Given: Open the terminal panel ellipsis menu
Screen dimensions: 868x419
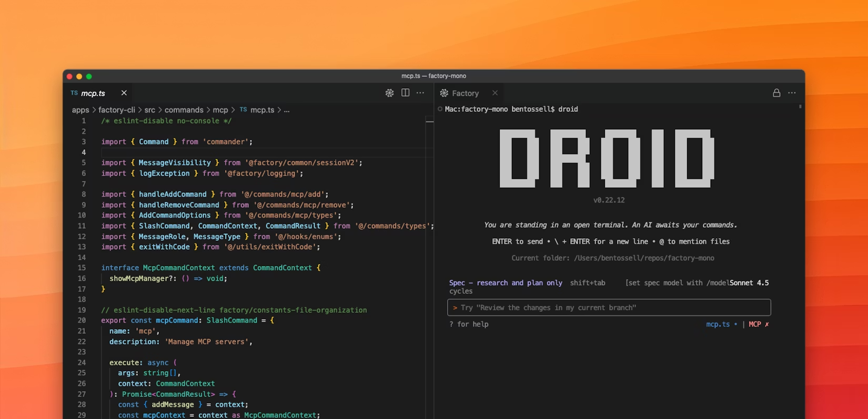Looking at the screenshot, I should (792, 93).
